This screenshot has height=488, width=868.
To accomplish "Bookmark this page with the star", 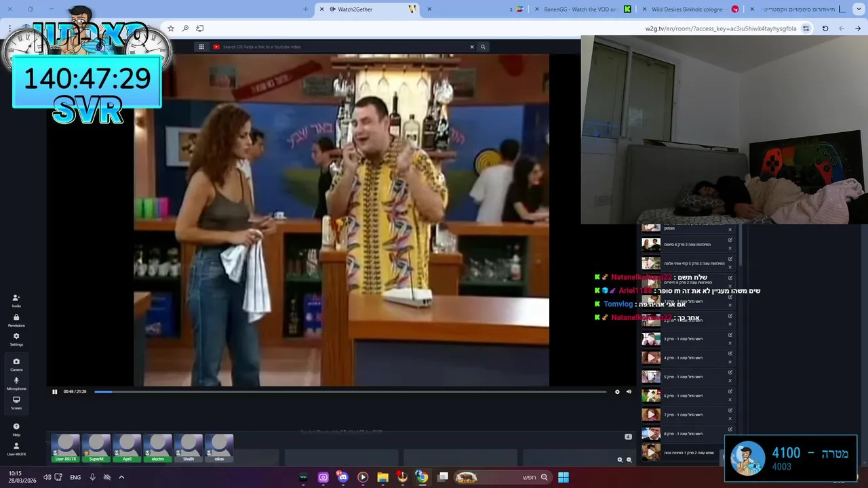I will click(171, 28).
